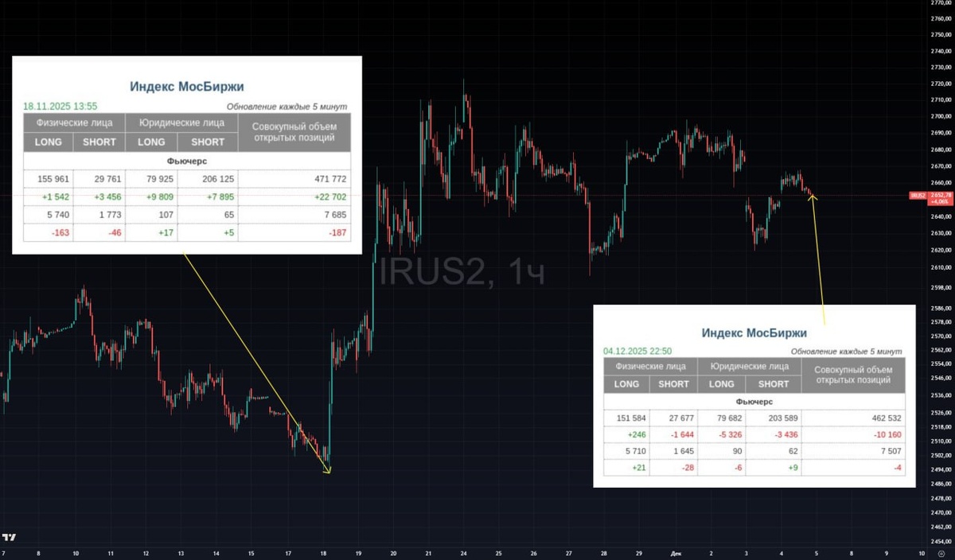Click green change value +21
This screenshot has height=560, width=955.
coord(637,467)
